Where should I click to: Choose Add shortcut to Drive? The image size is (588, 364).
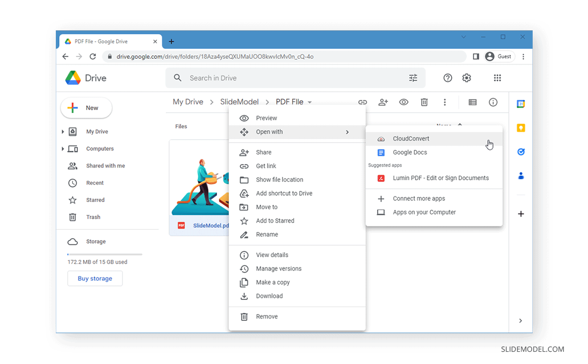point(297,194)
